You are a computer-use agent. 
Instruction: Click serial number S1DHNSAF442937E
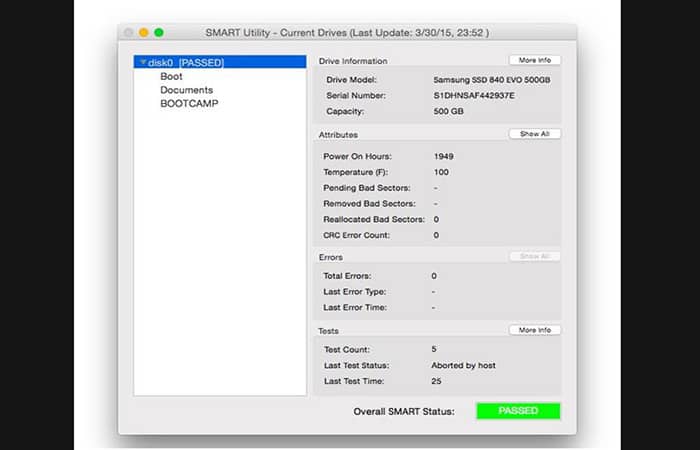(474, 96)
